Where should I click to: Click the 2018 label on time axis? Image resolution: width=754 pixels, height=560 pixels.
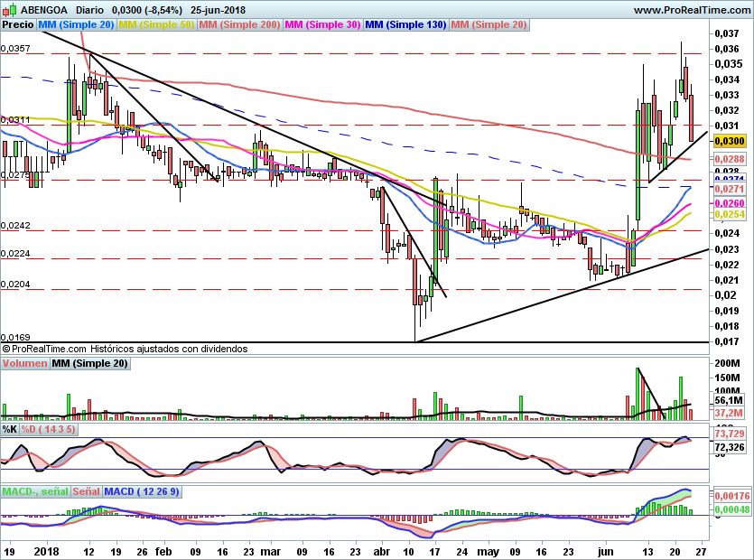coord(46,551)
